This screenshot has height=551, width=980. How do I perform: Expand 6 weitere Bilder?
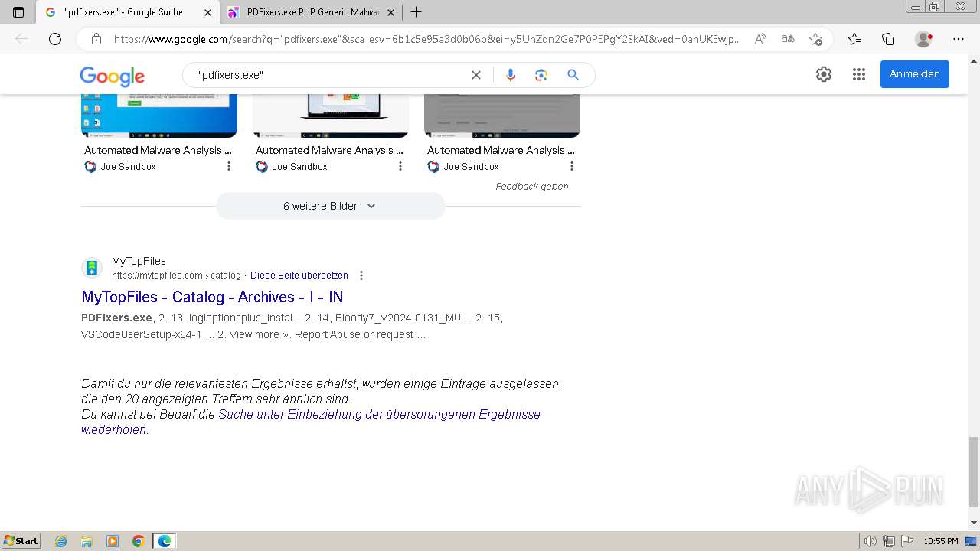point(330,206)
